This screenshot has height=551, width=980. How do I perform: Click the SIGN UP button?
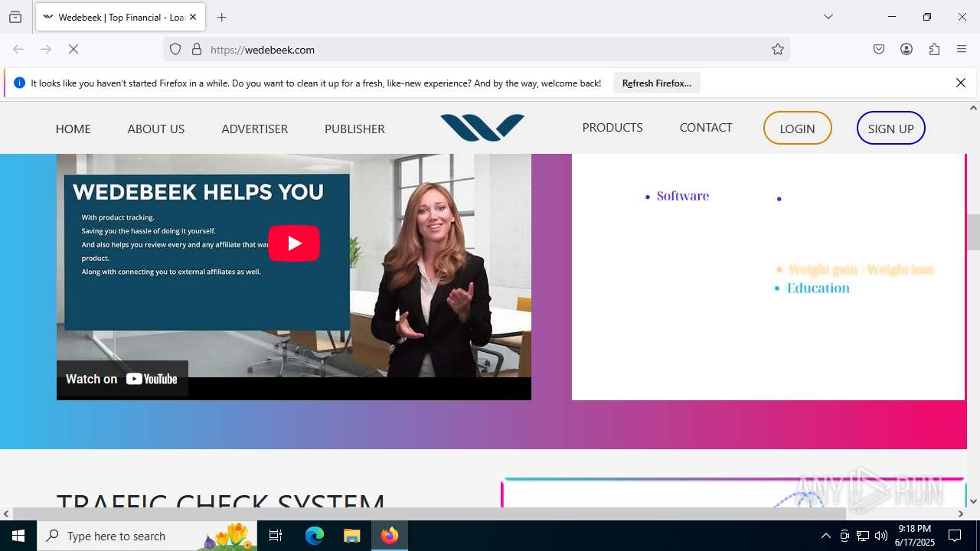[x=891, y=128]
